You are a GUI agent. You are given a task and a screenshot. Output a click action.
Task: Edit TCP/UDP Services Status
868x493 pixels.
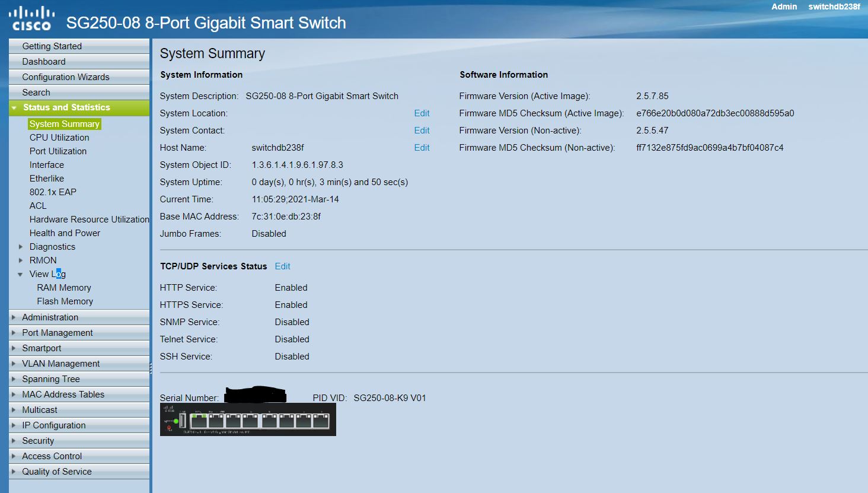click(x=283, y=266)
